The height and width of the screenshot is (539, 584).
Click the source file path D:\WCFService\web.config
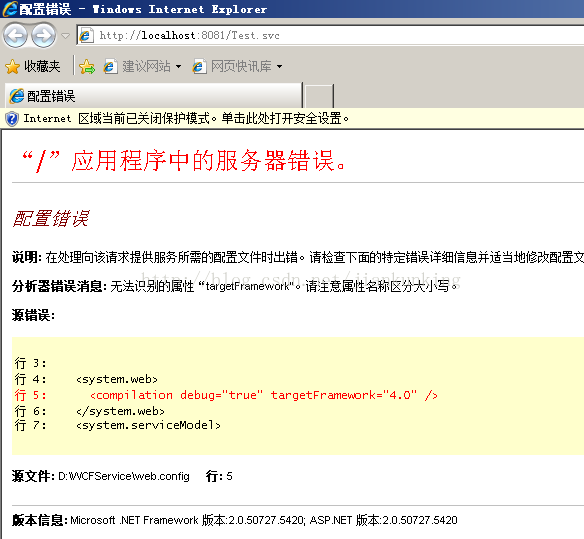tap(124, 476)
